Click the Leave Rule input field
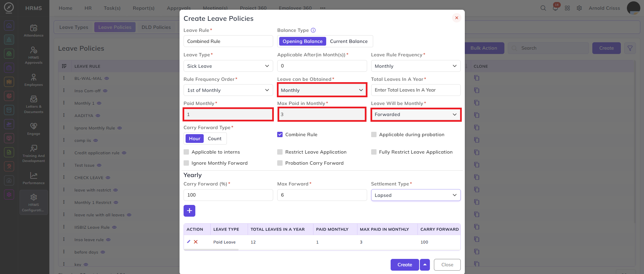The height and width of the screenshot is (274, 644). [228, 41]
